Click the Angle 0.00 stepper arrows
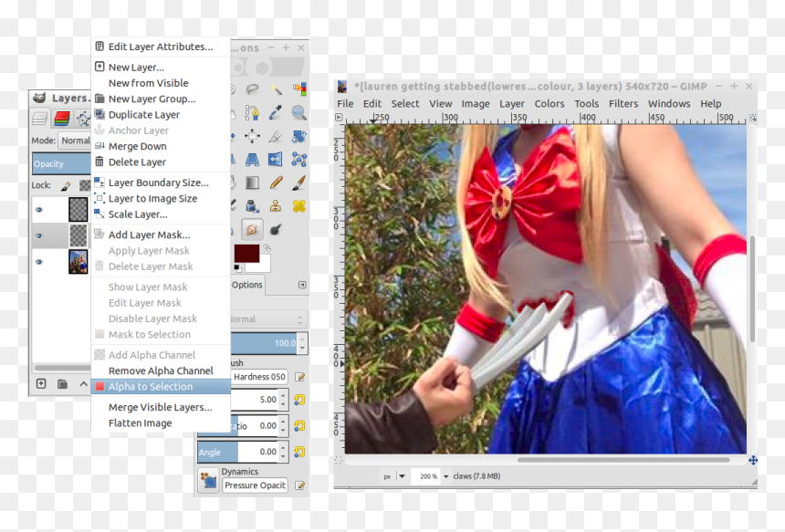The height and width of the screenshot is (532, 785). (x=283, y=452)
